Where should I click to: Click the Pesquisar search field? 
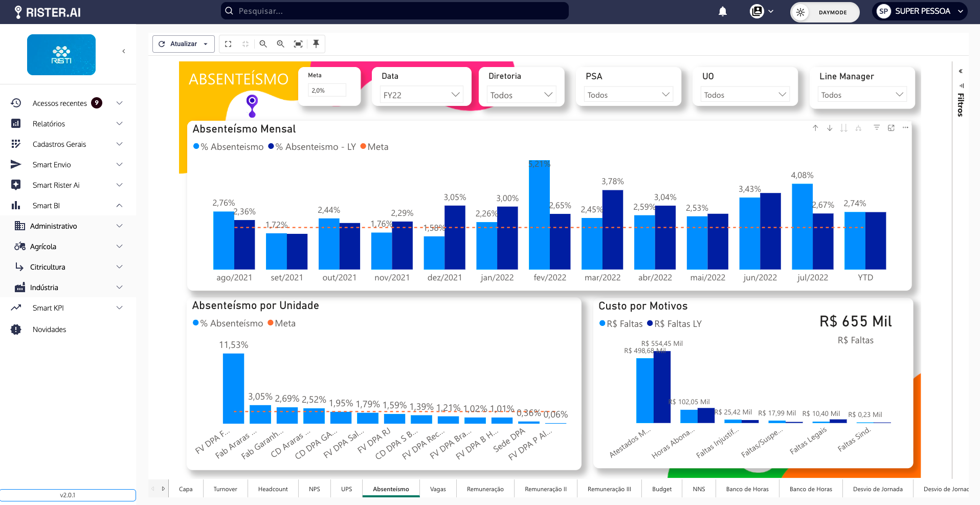pos(395,11)
